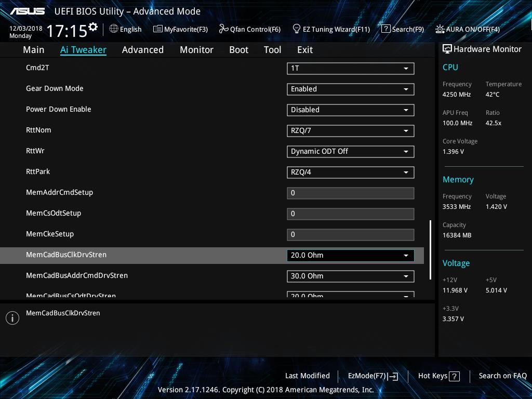
Task: Click the MemCkeSetup value field
Action: tap(351, 234)
